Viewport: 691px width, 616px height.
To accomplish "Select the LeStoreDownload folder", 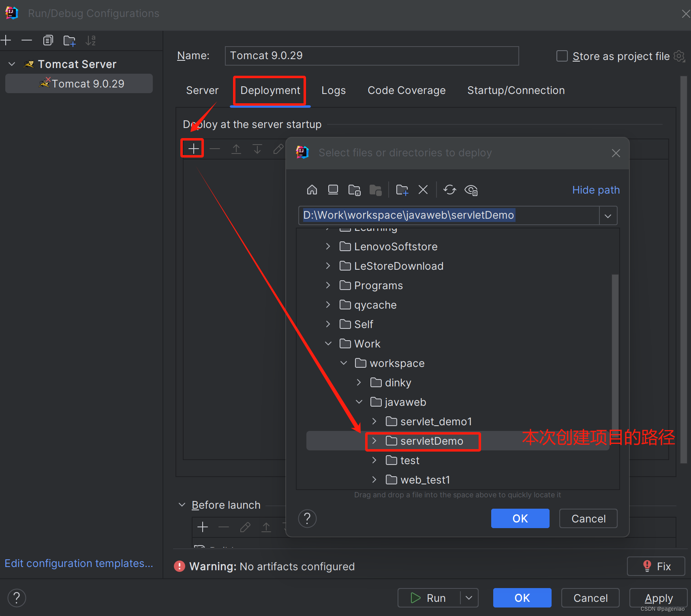I will (x=399, y=266).
